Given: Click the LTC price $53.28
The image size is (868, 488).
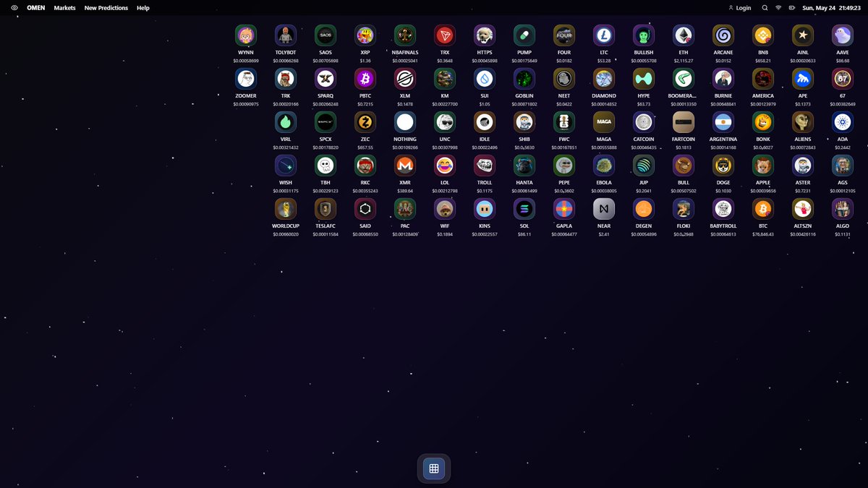Looking at the screenshot, I should click(x=604, y=61).
